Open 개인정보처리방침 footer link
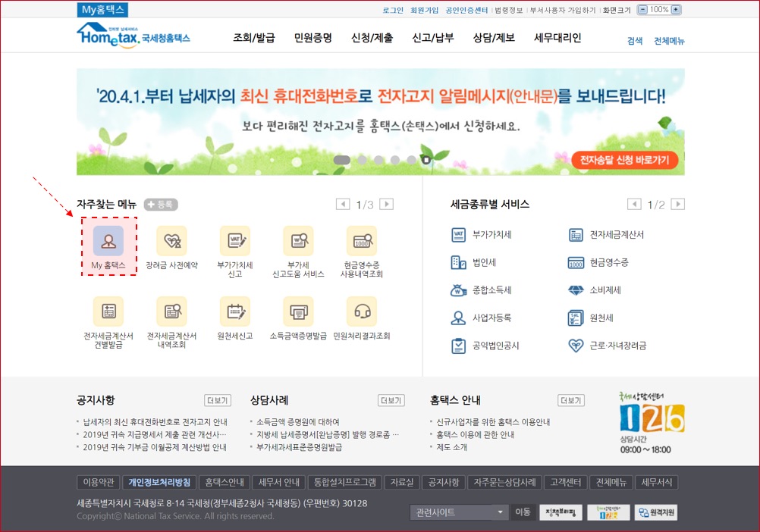The height and width of the screenshot is (532, 760). pos(159,482)
